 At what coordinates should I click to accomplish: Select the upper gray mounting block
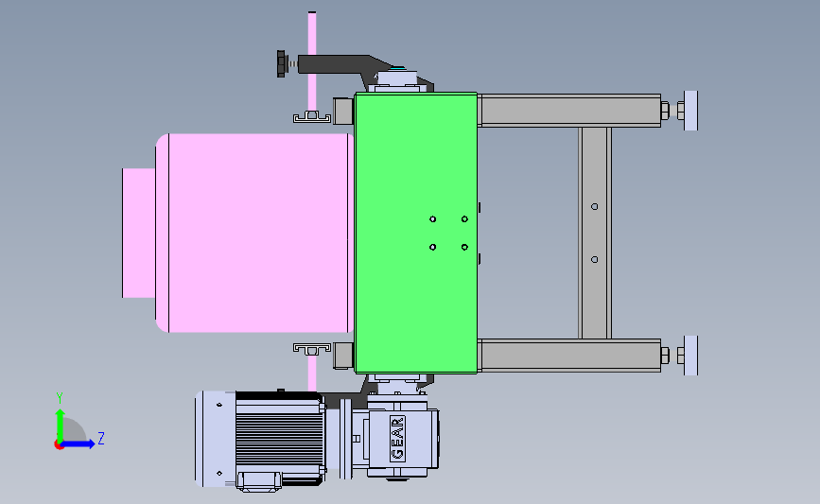343,111
